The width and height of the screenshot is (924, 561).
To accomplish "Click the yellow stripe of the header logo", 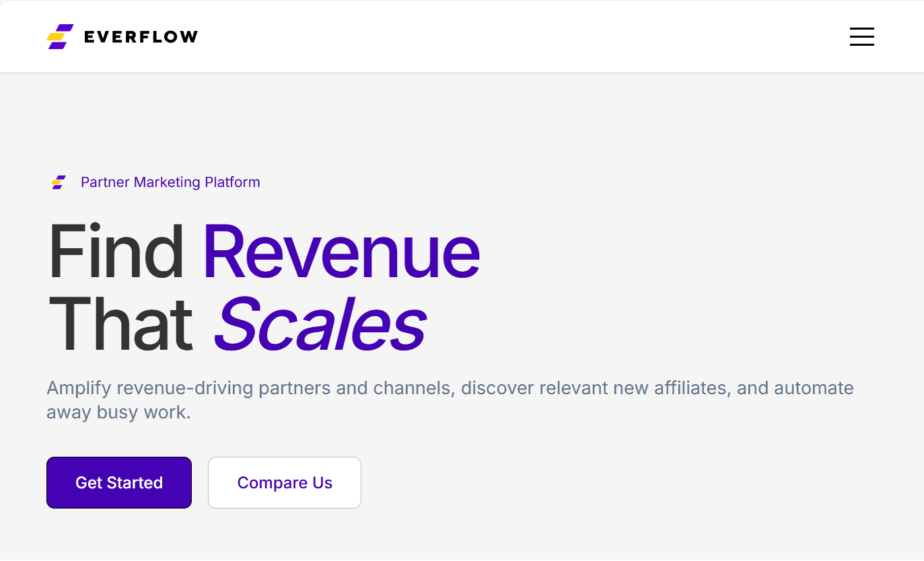I will pyautogui.click(x=57, y=36).
